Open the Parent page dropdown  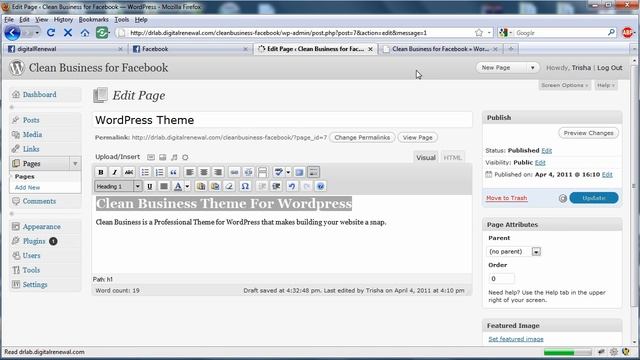click(x=514, y=251)
